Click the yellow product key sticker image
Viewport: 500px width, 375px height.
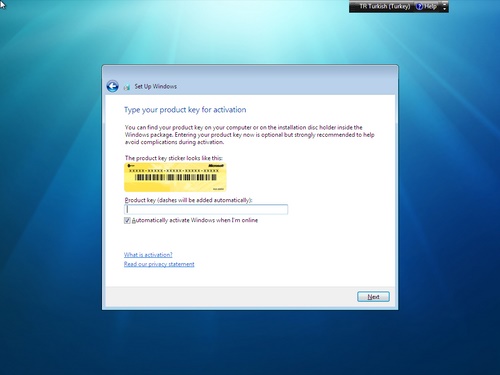click(175, 177)
